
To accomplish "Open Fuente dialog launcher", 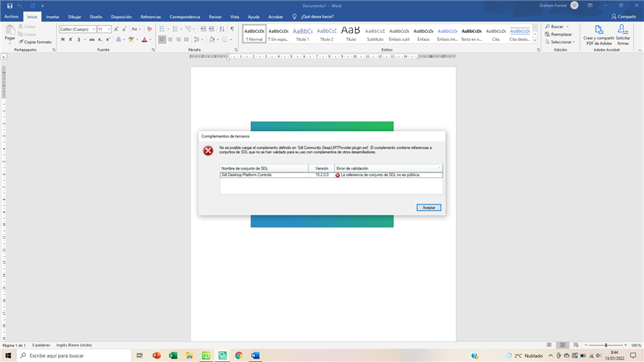I will click(153, 49).
